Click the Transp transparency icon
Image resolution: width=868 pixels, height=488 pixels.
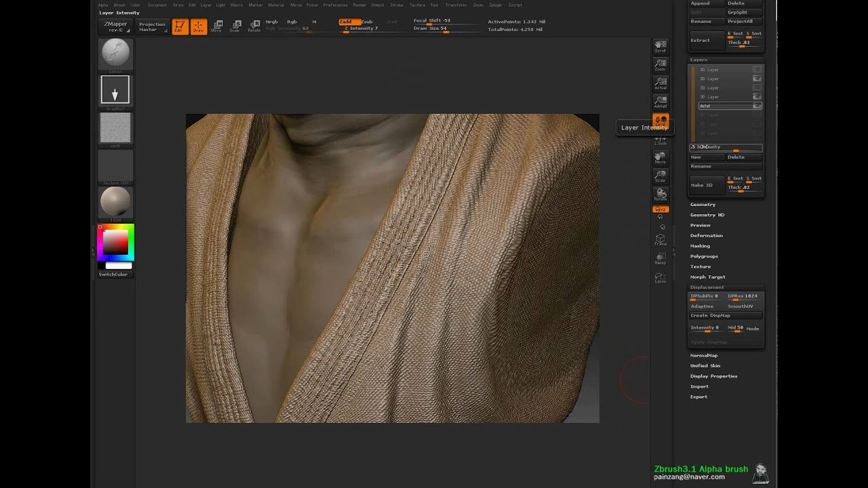660,258
